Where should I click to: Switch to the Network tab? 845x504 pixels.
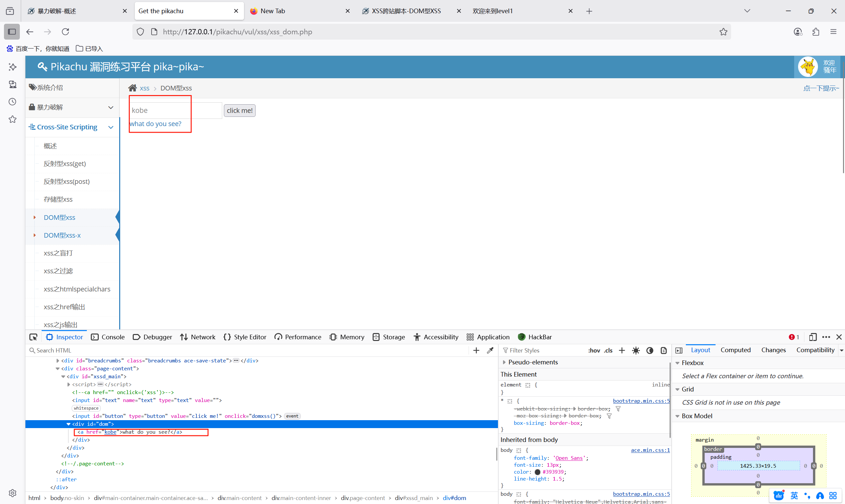pos(197,337)
